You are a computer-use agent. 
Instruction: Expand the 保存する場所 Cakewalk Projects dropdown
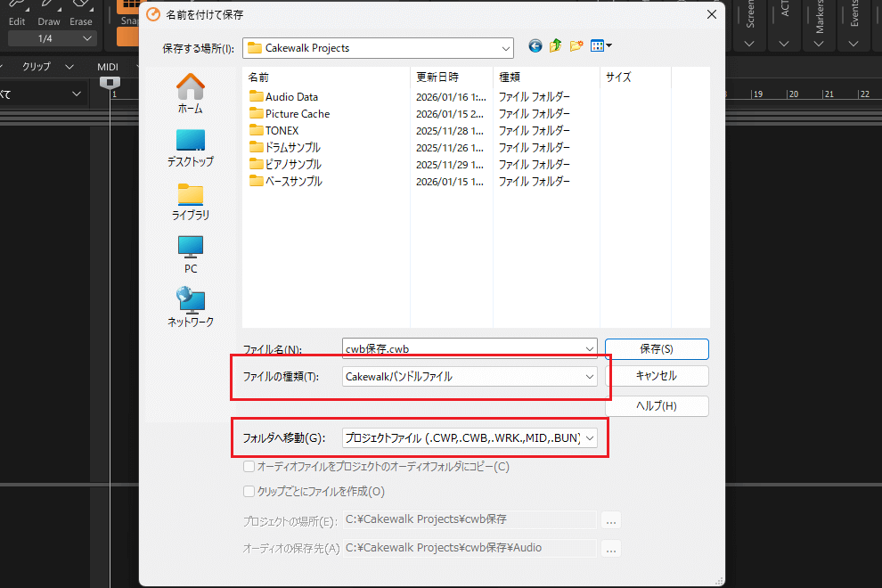tap(379, 47)
